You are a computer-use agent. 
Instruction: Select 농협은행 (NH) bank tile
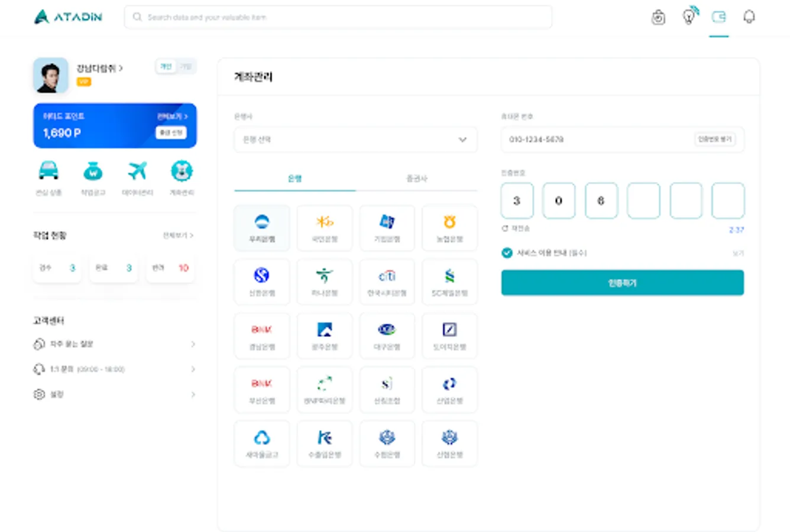coord(449,228)
